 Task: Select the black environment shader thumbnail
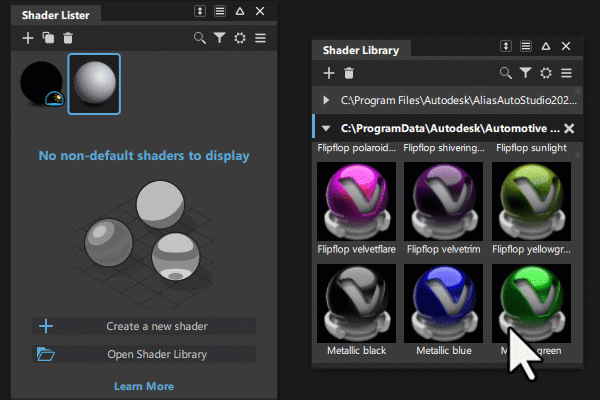point(42,83)
